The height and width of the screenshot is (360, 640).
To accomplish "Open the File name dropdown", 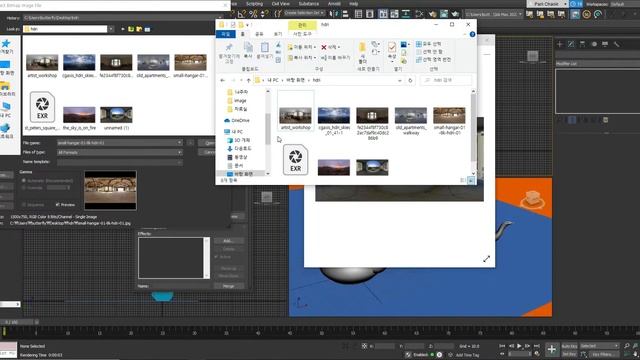I will tap(179, 142).
